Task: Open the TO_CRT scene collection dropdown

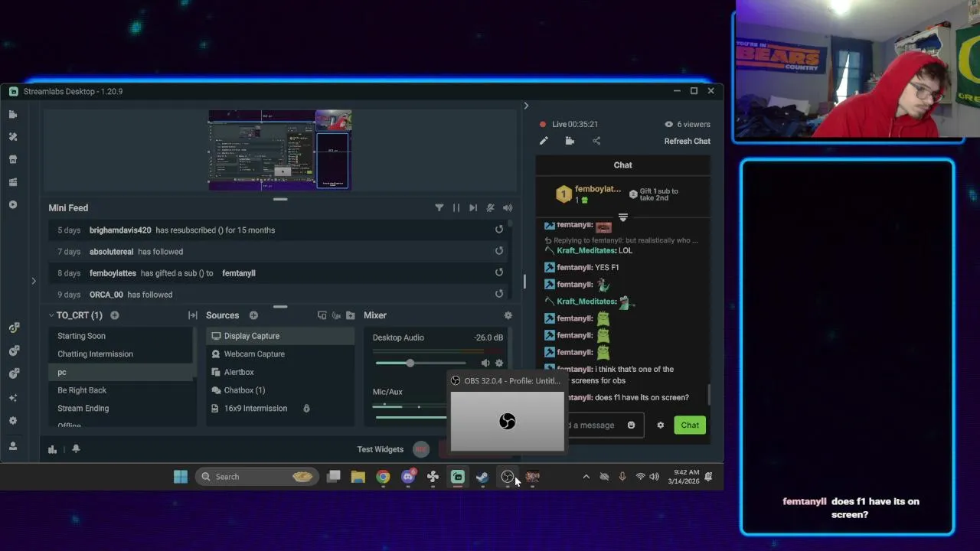Action: pos(75,315)
